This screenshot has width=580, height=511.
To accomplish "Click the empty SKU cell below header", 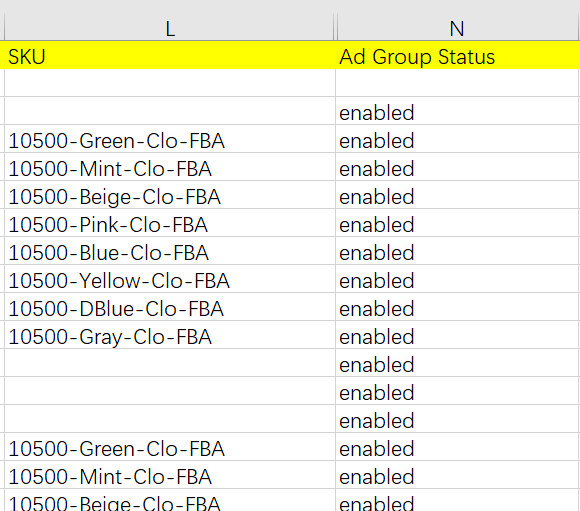I will [x=169, y=83].
